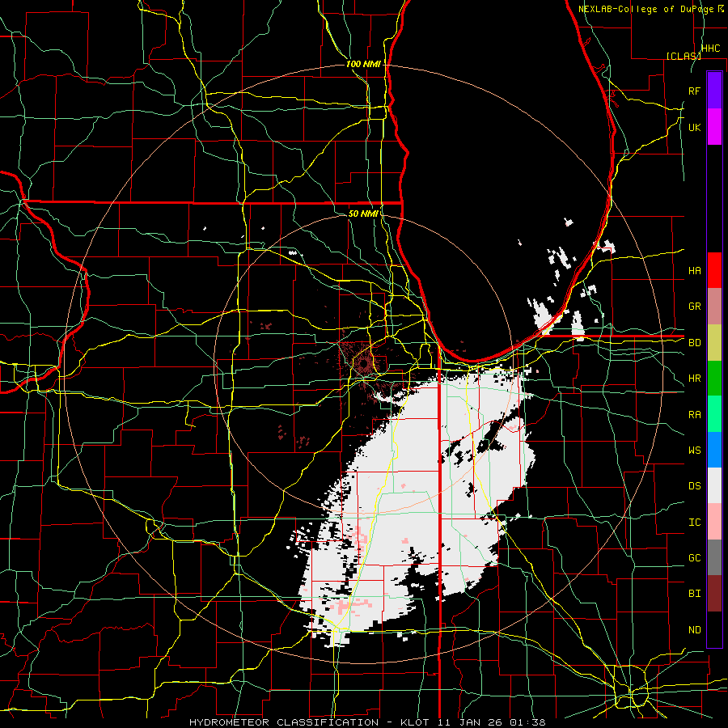
Task: Click the DS legend label
Action: (x=694, y=486)
